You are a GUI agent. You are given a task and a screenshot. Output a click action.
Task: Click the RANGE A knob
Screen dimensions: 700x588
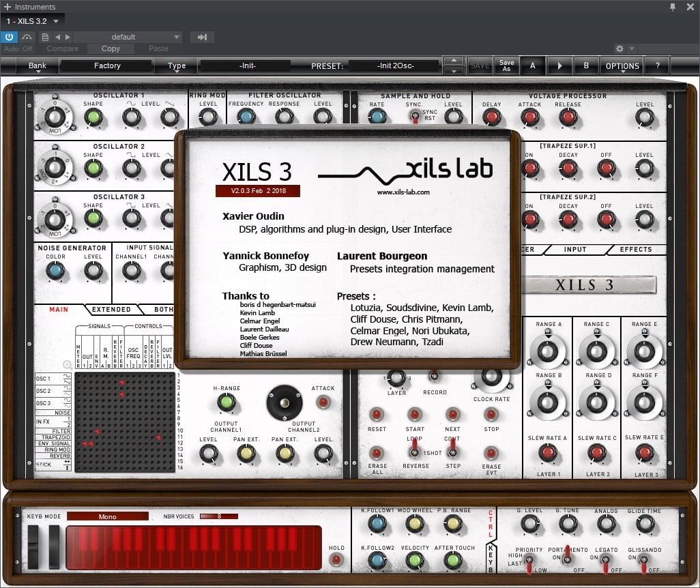pyautogui.click(x=548, y=352)
